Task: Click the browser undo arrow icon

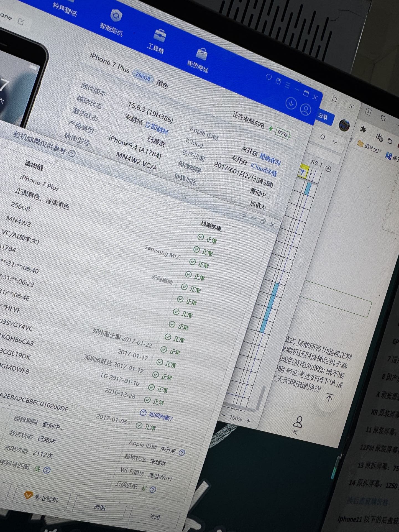Action: pyautogui.click(x=390, y=141)
